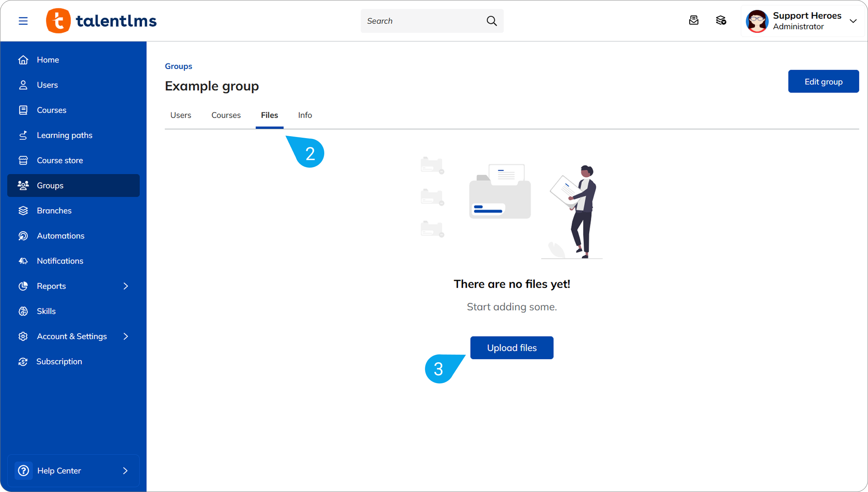Image resolution: width=868 pixels, height=492 pixels.
Task: Open the layers status icon in header
Action: pyautogui.click(x=721, y=20)
